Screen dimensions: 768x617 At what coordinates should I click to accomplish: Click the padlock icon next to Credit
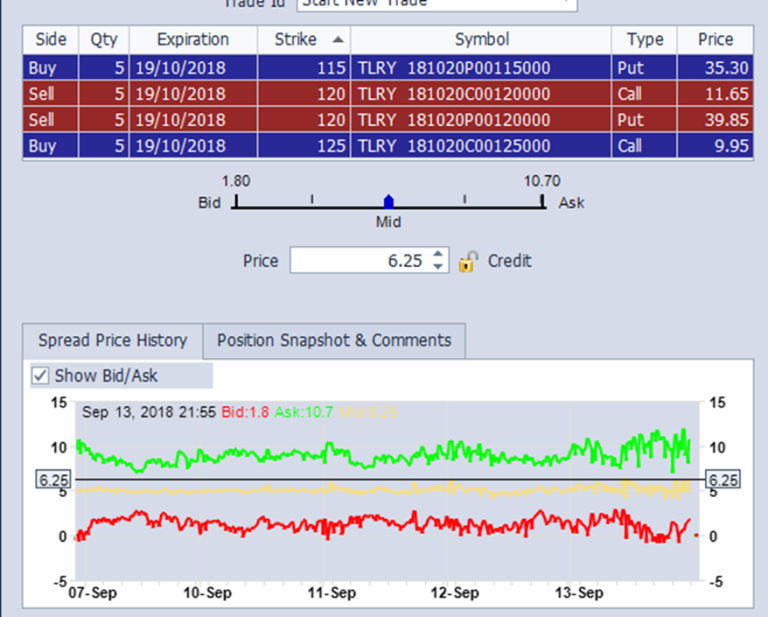[468, 262]
